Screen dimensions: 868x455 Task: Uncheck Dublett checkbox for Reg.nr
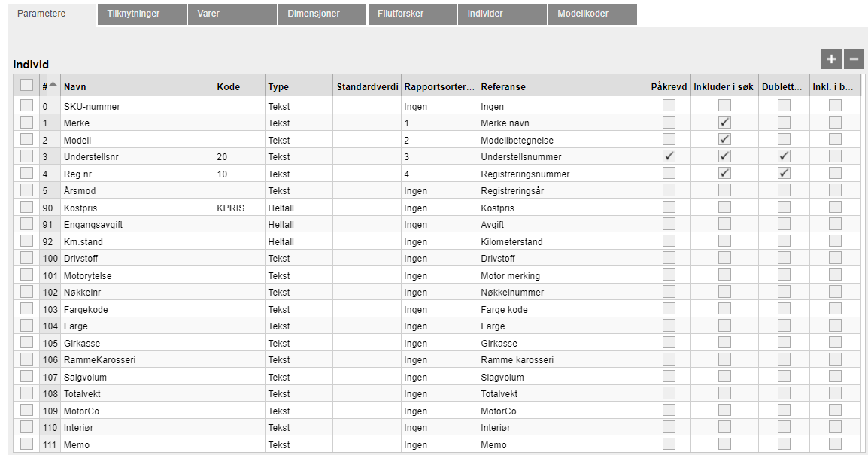tap(784, 173)
